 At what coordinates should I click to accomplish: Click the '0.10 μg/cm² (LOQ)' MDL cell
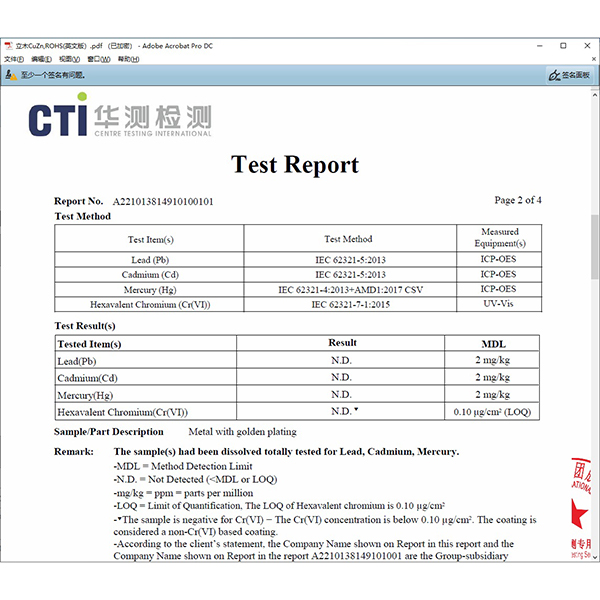(x=492, y=412)
